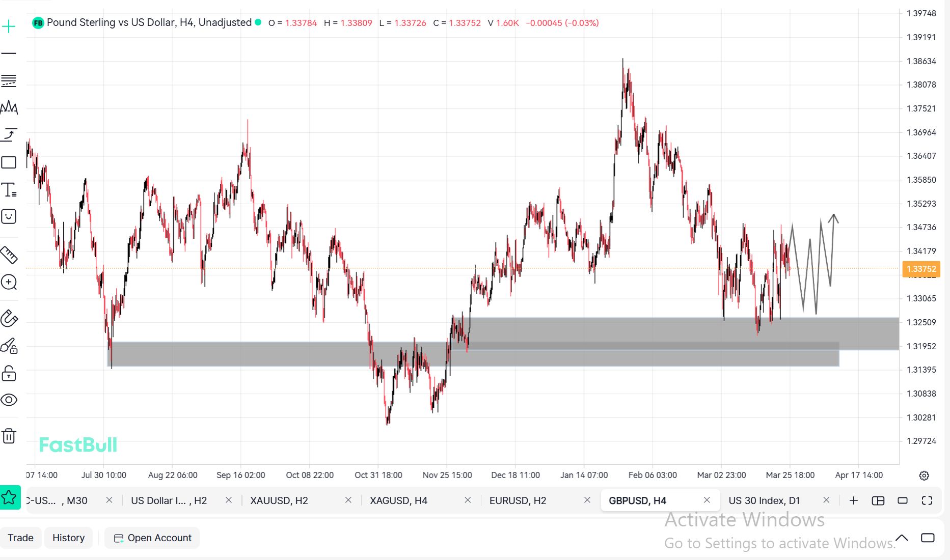This screenshot has height=560, width=950.
Task: Open the chart layout selector
Action: coord(878,500)
